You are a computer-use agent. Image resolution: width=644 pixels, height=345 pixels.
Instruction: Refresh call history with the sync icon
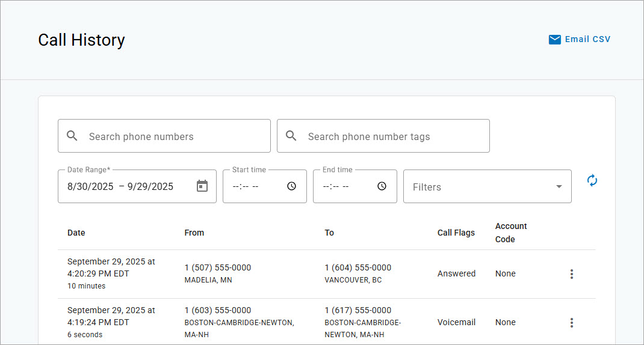click(x=592, y=180)
